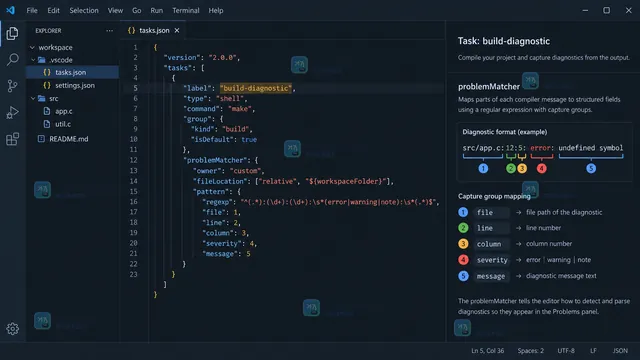Image resolution: width=640 pixels, height=360 pixels.
Task: Open the Run and Debug view
Action: coord(12,112)
